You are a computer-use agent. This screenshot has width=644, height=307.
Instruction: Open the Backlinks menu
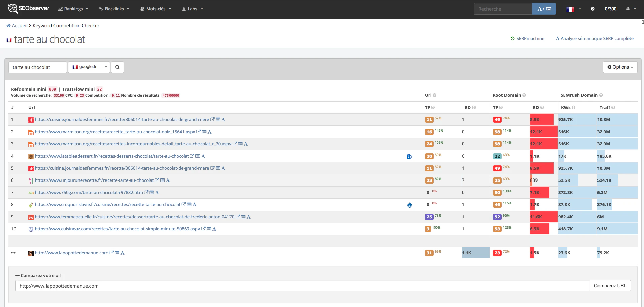point(114,9)
